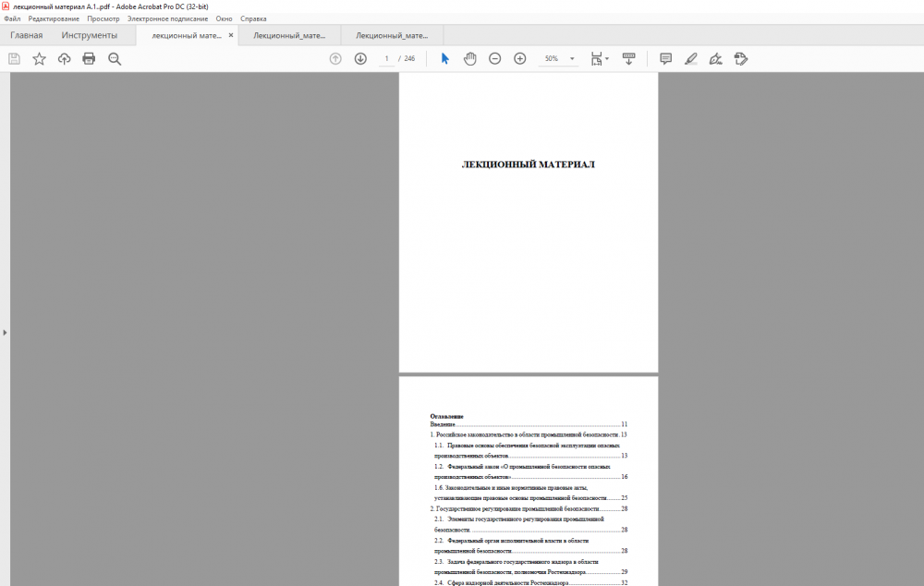Image resolution: width=924 pixels, height=586 pixels.
Task: Click the stamp tool icon
Action: pyautogui.click(x=741, y=59)
